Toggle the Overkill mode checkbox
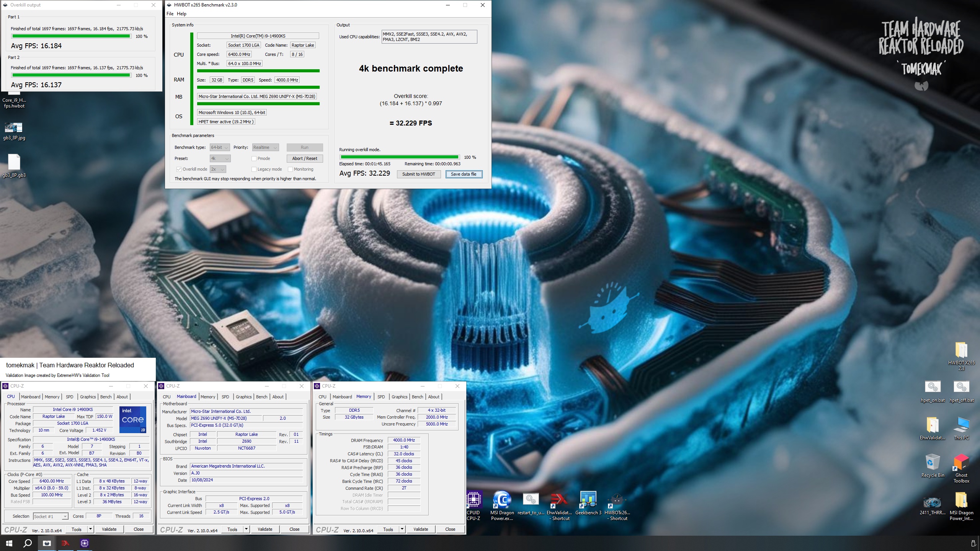This screenshot has width=980, height=551. [179, 169]
